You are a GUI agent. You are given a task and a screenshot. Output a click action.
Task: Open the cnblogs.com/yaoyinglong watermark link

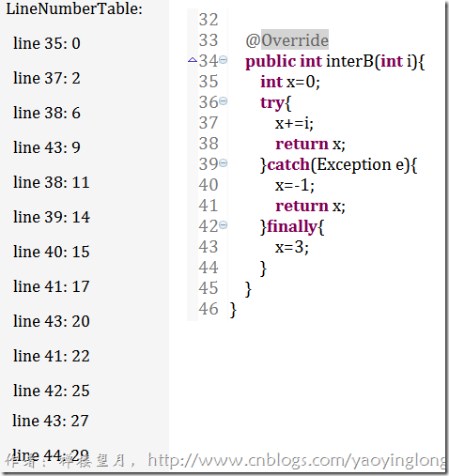pos(297,461)
